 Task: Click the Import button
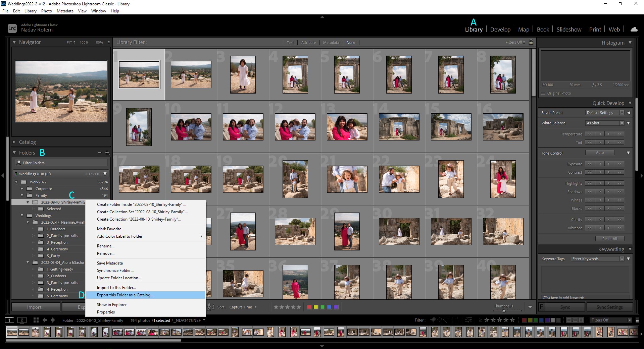(36, 307)
